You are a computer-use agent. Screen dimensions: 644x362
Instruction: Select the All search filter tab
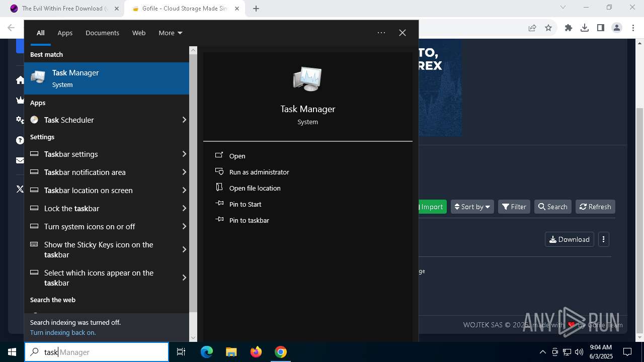point(41,33)
